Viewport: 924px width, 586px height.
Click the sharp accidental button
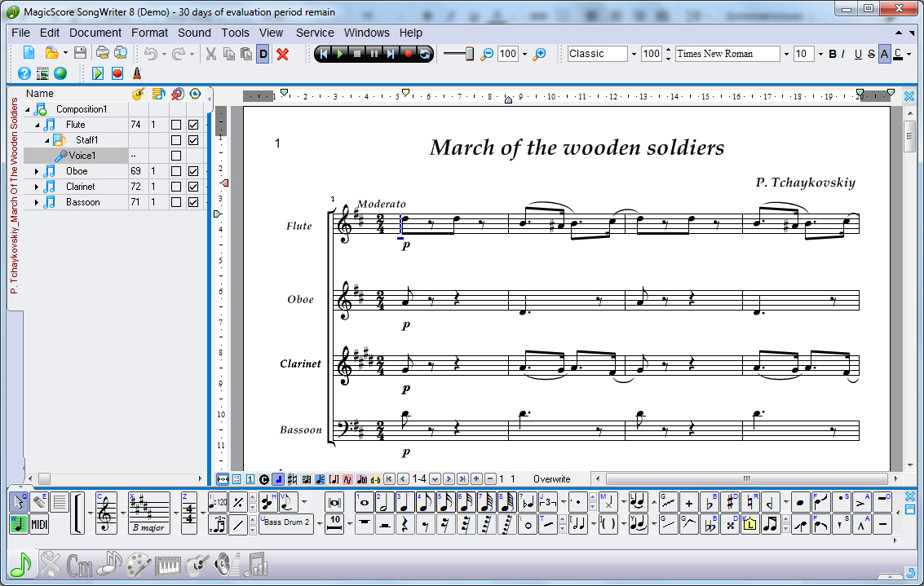click(x=730, y=502)
